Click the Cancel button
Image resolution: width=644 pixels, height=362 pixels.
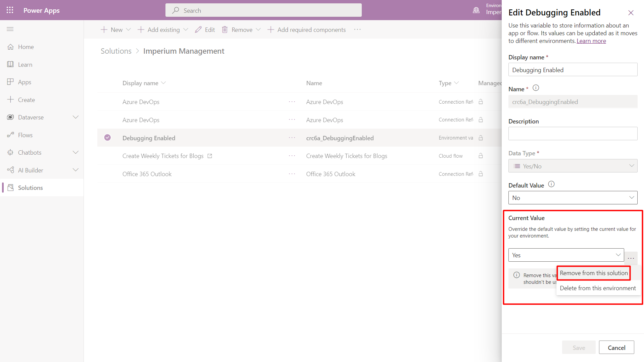[x=616, y=348]
